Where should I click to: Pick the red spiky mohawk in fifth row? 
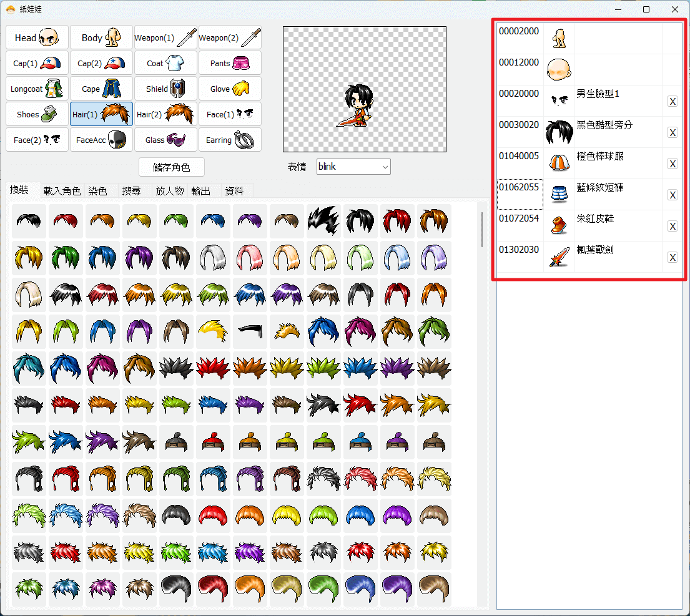213,368
